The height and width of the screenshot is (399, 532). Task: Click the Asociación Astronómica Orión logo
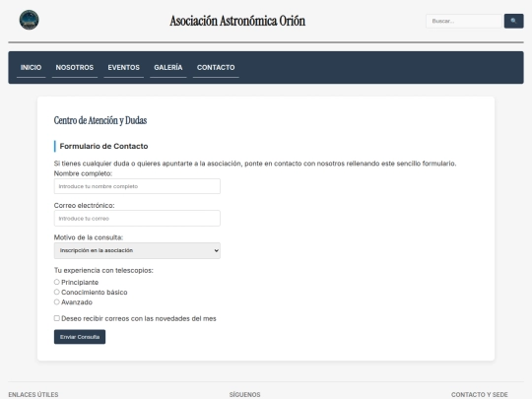29,20
